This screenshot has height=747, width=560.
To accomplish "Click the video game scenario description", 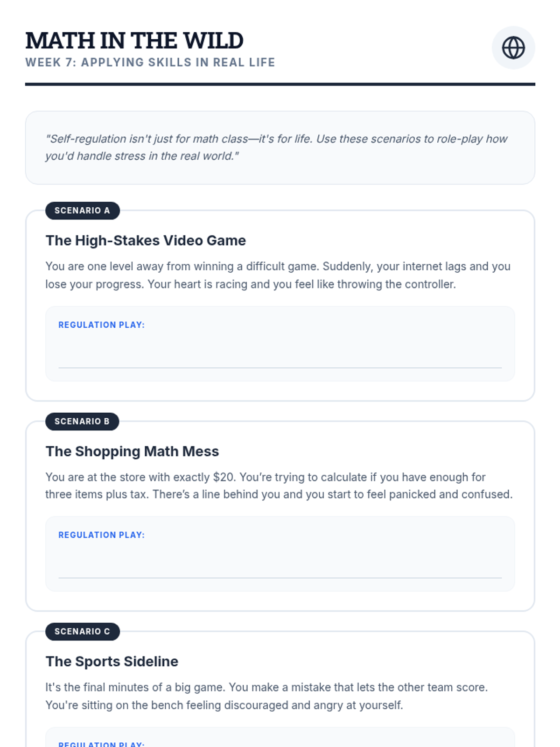I will [279, 275].
